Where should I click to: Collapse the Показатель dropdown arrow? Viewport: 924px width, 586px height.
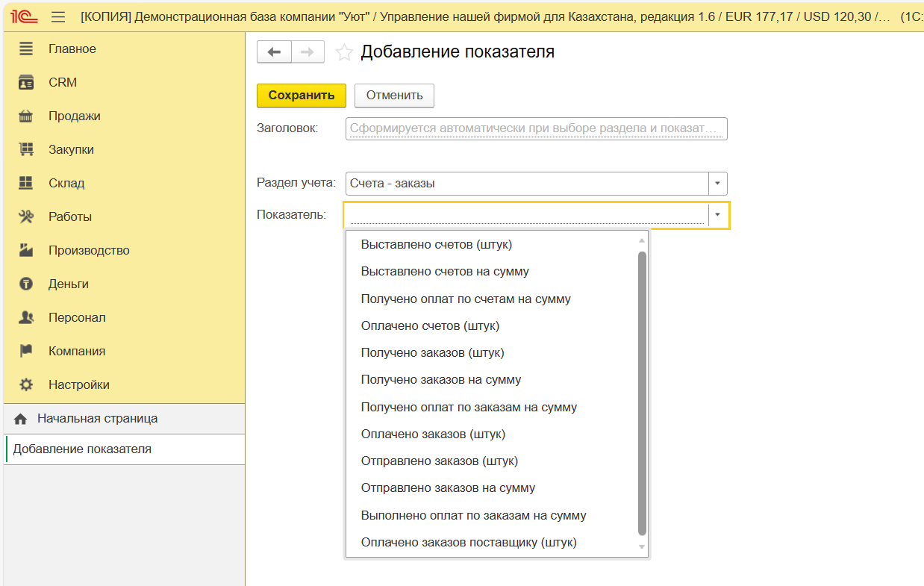tap(717, 215)
